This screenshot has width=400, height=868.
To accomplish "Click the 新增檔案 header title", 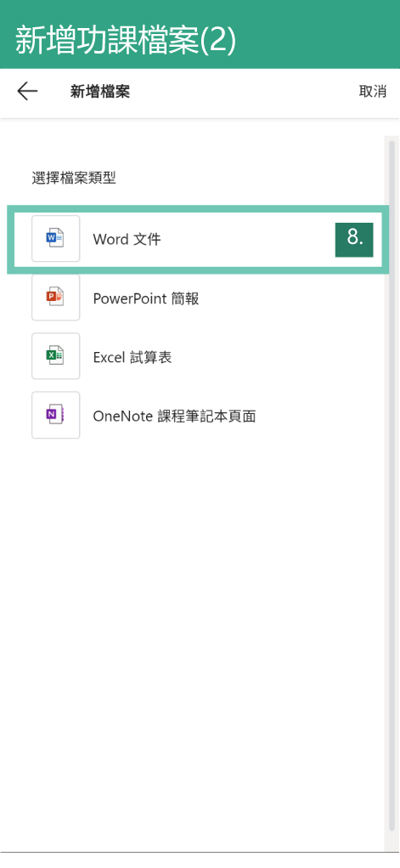I will (x=100, y=91).
